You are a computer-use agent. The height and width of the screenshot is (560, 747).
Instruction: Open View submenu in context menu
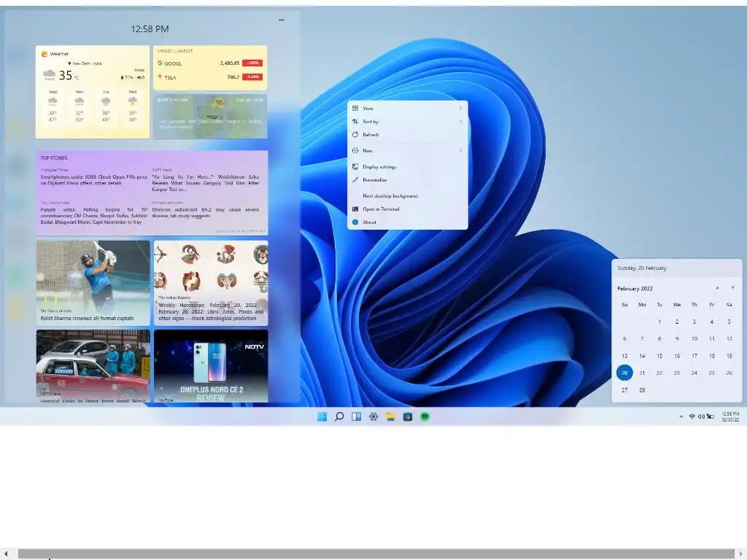(x=408, y=108)
